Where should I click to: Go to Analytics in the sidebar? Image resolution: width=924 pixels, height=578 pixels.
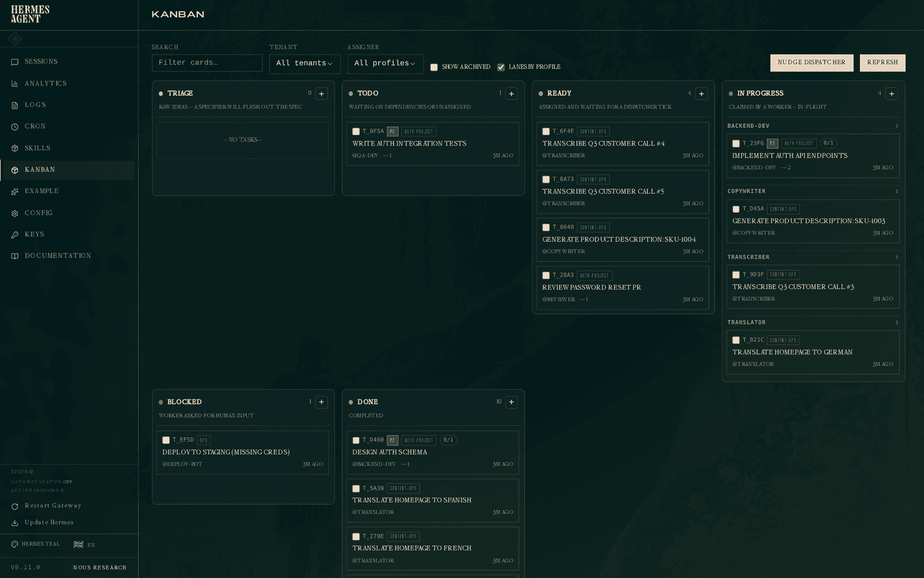(68, 84)
